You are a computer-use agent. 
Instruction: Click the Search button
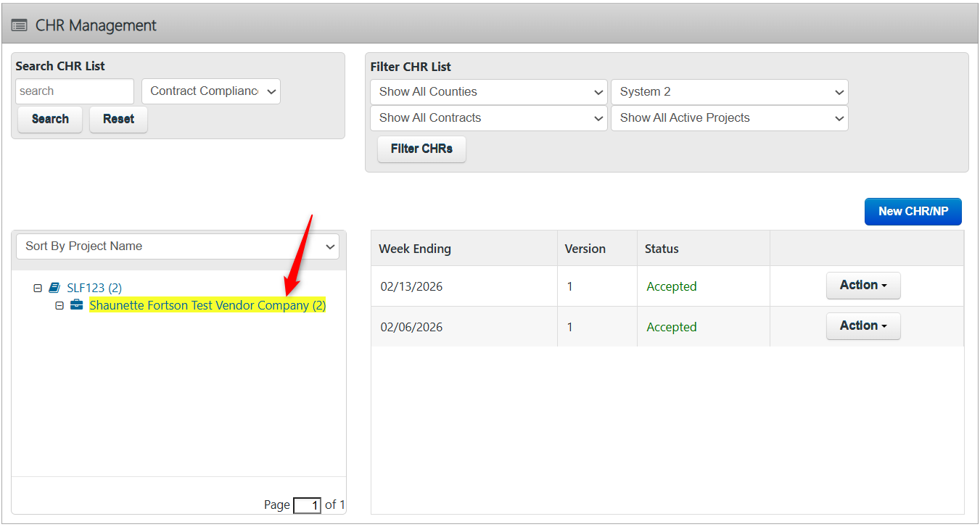49,119
